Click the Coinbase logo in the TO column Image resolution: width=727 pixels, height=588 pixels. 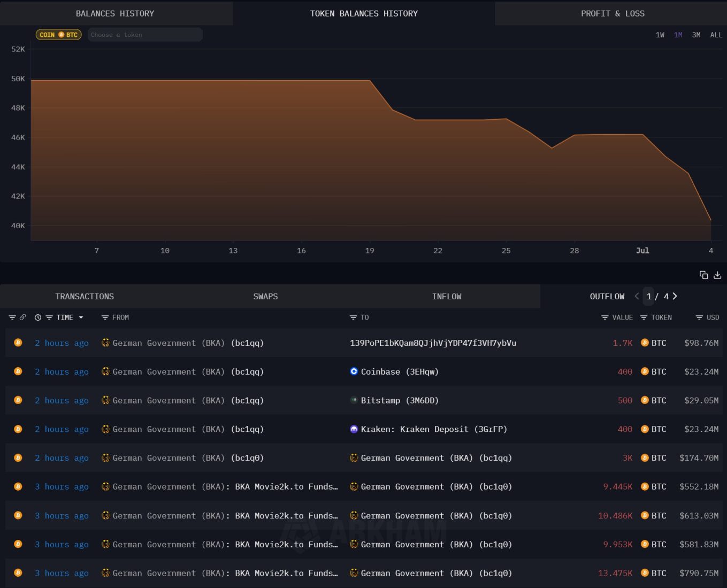(354, 372)
